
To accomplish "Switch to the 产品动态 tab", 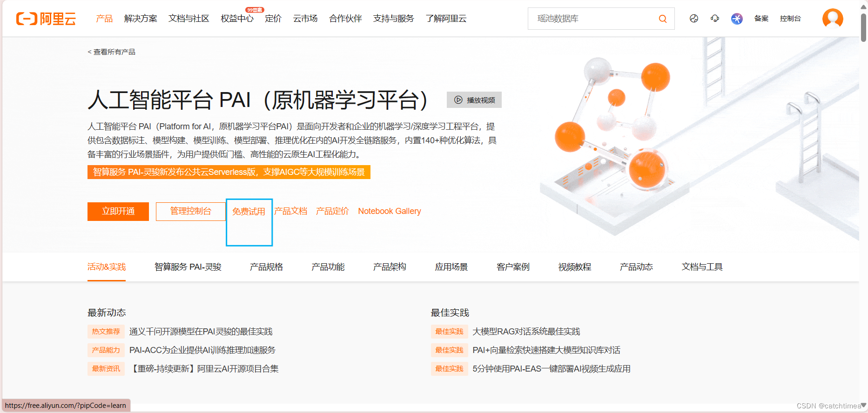I will pyautogui.click(x=636, y=267).
